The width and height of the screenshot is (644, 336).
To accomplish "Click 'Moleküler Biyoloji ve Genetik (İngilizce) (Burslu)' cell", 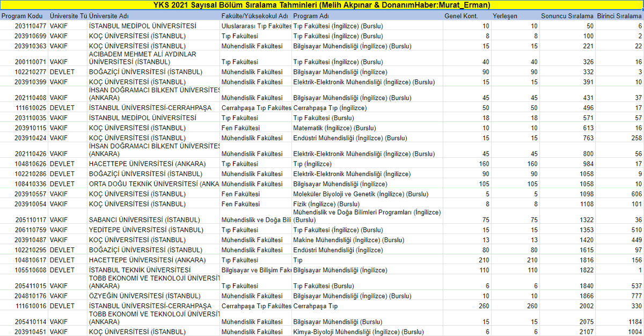I will pyautogui.click(x=368, y=194).
